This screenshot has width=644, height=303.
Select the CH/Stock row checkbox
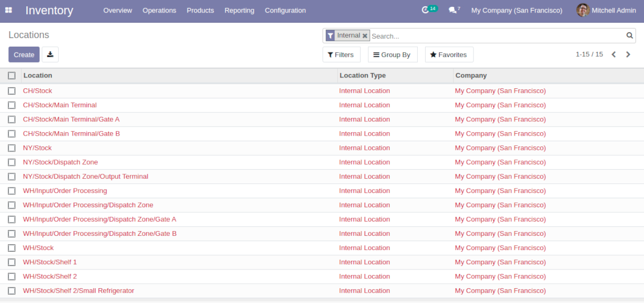[11, 91]
